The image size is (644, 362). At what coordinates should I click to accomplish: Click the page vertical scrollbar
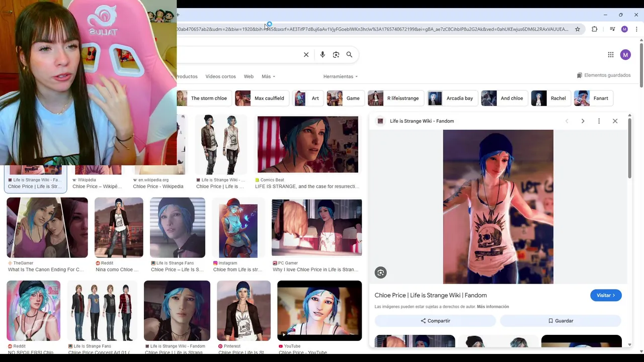point(641,65)
